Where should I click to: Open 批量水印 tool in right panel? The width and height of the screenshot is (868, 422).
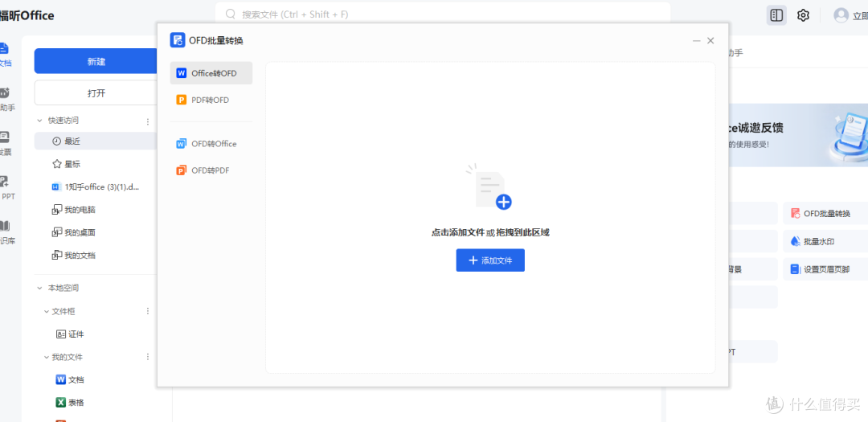point(825,241)
